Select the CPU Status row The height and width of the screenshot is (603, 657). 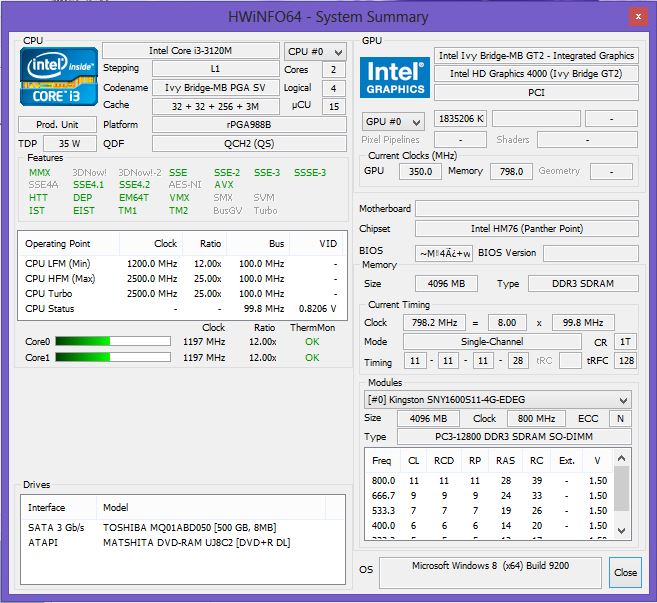(x=181, y=309)
